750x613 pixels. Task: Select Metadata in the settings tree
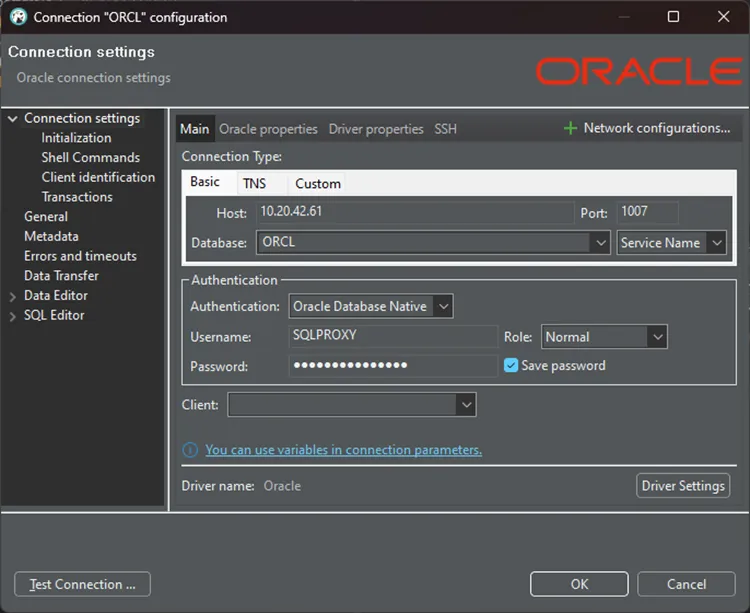pyautogui.click(x=51, y=236)
